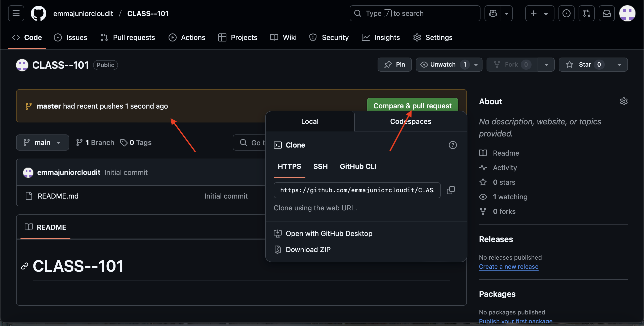The image size is (644, 326).
Task: Go to emmajuniorcloudit owner link
Action: [83, 13]
